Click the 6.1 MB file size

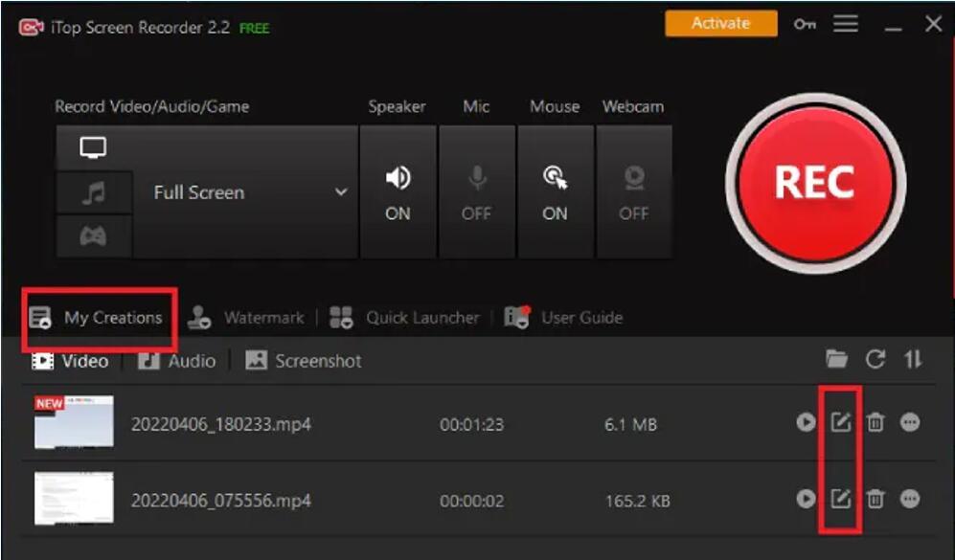(631, 424)
